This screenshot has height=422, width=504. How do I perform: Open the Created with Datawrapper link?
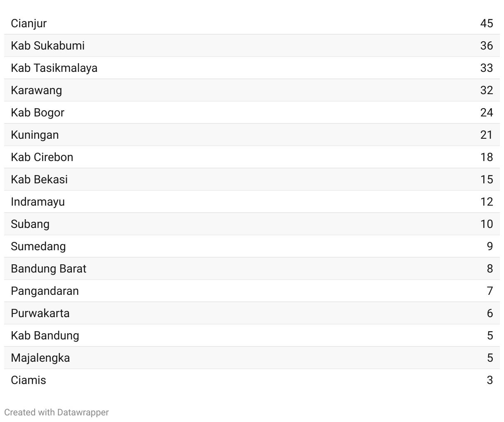57,412
